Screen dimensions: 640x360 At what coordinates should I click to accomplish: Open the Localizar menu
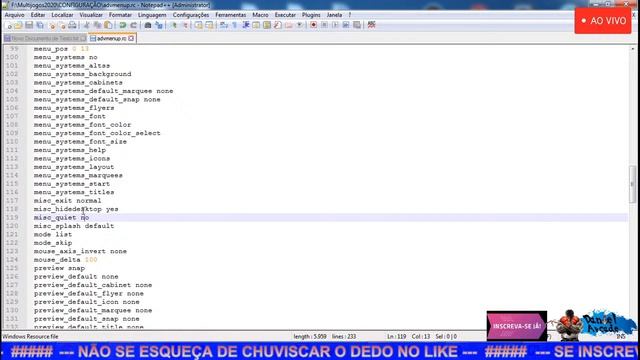tap(62, 15)
